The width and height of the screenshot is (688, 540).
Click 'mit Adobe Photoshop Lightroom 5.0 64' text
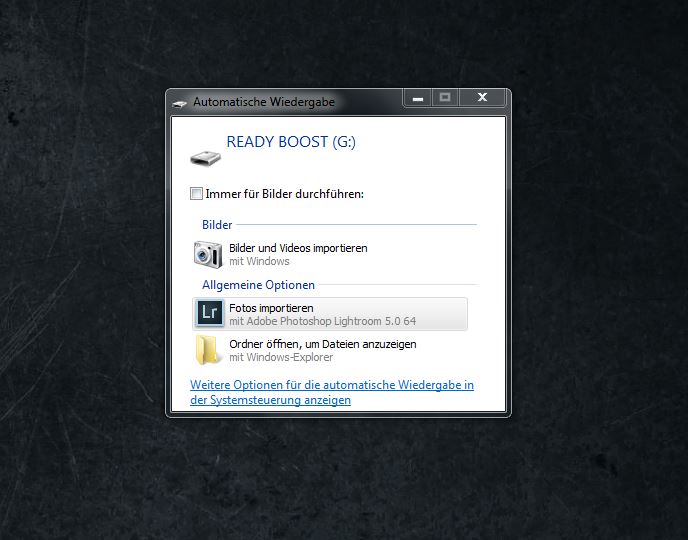[x=322, y=321]
